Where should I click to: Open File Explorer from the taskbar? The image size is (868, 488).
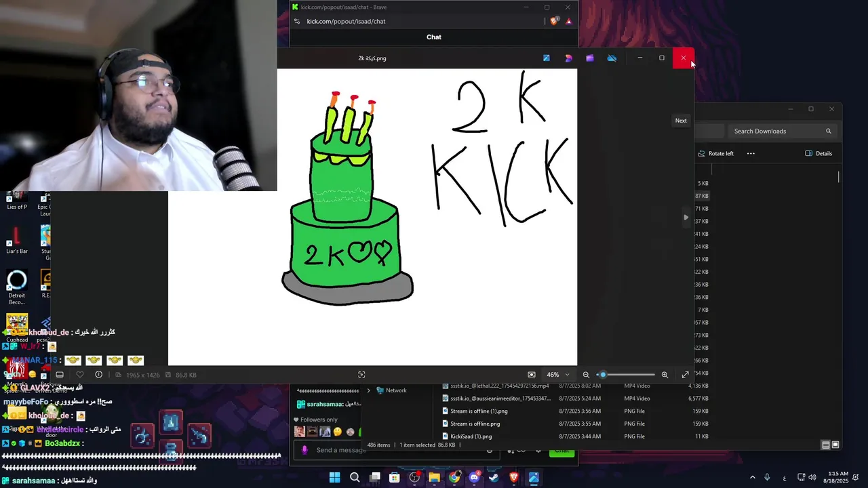434,477
